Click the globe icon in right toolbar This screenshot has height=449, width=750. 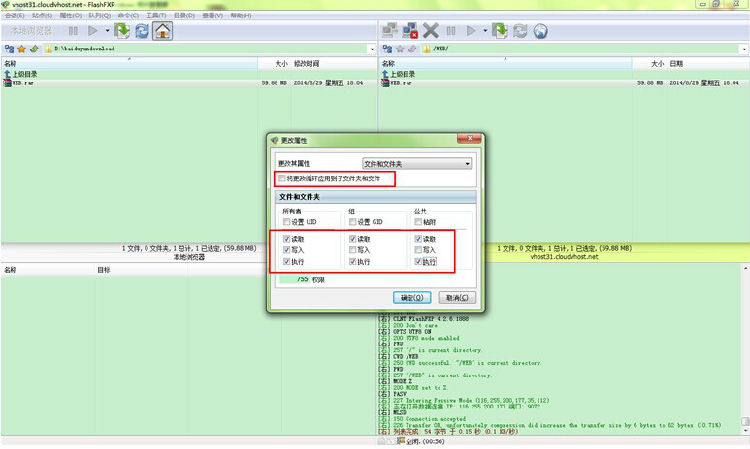point(540,31)
